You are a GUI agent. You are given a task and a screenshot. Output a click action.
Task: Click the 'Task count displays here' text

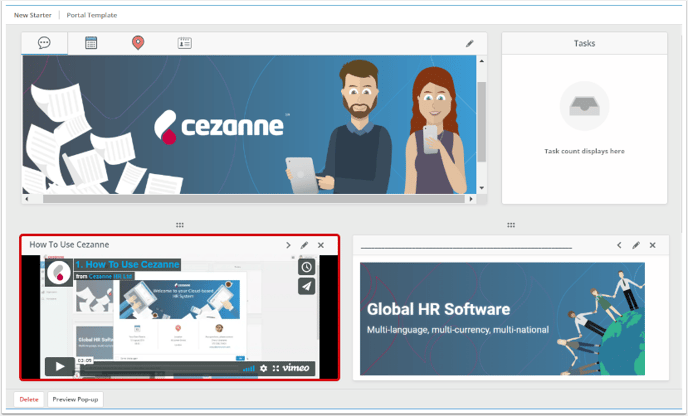[x=584, y=151]
